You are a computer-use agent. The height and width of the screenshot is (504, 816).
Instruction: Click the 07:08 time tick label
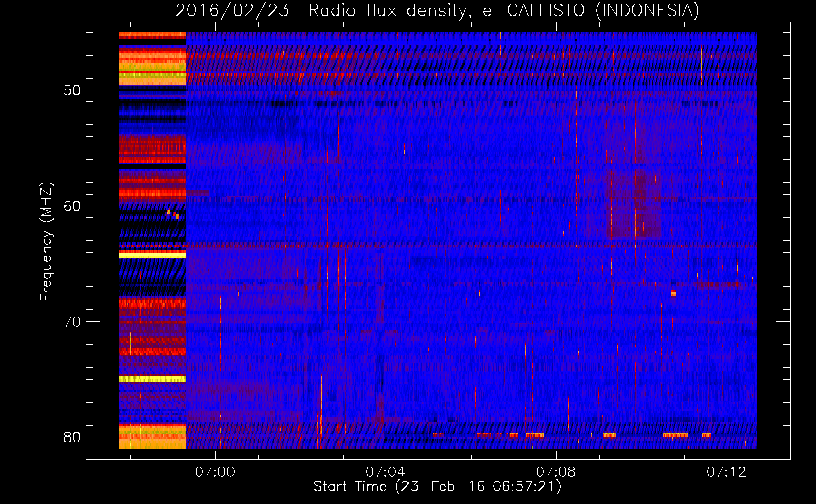556,472
